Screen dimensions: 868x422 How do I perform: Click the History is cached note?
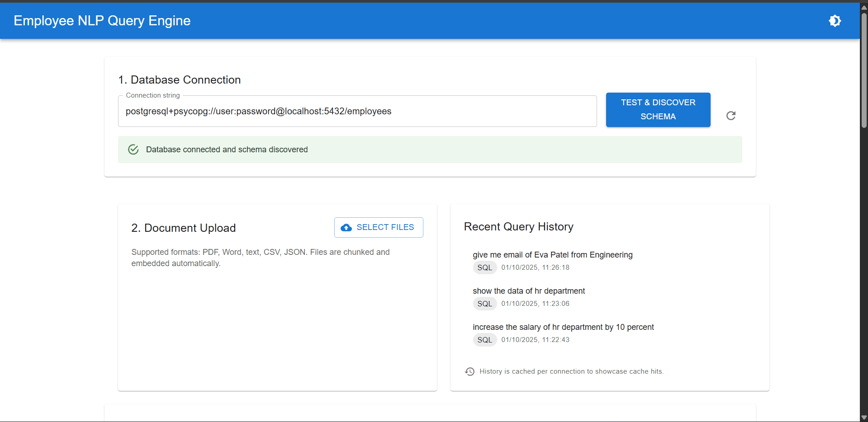click(571, 371)
